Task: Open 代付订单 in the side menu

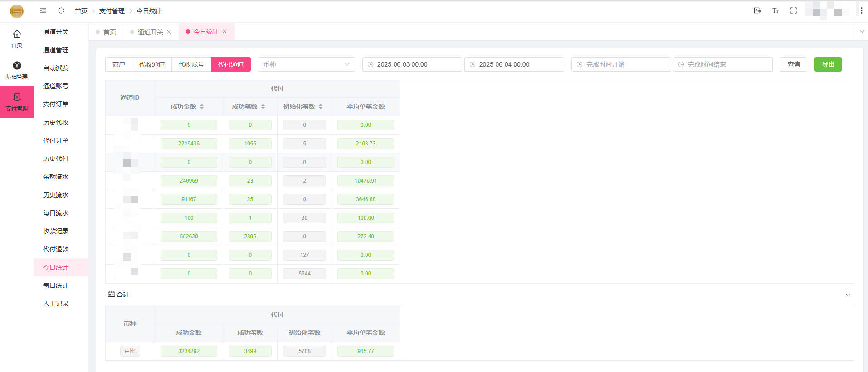Action: tap(56, 140)
